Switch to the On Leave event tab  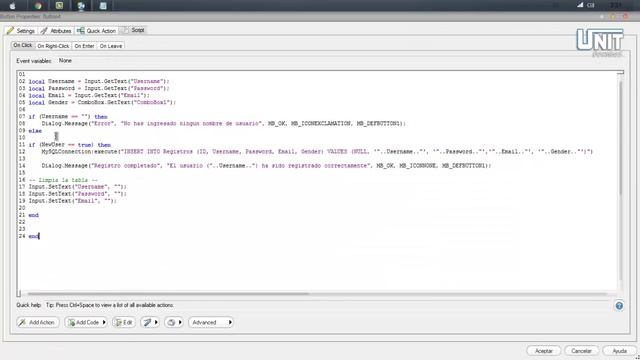(111, 46)
